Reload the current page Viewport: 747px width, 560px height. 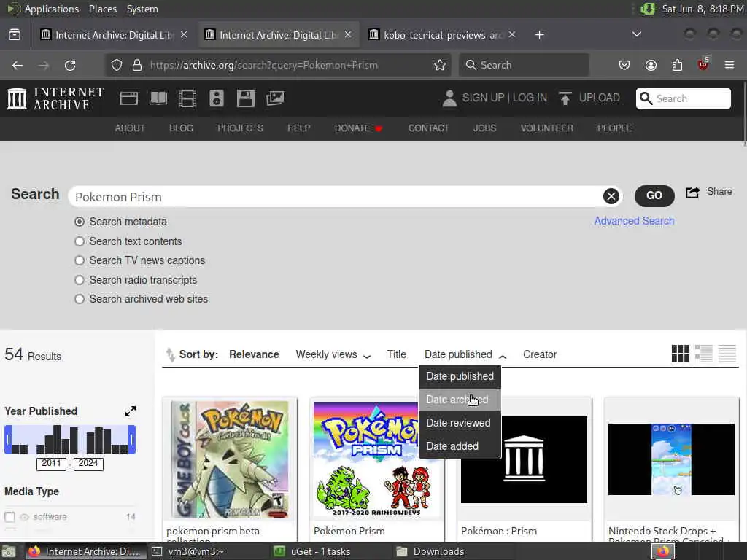70,65
